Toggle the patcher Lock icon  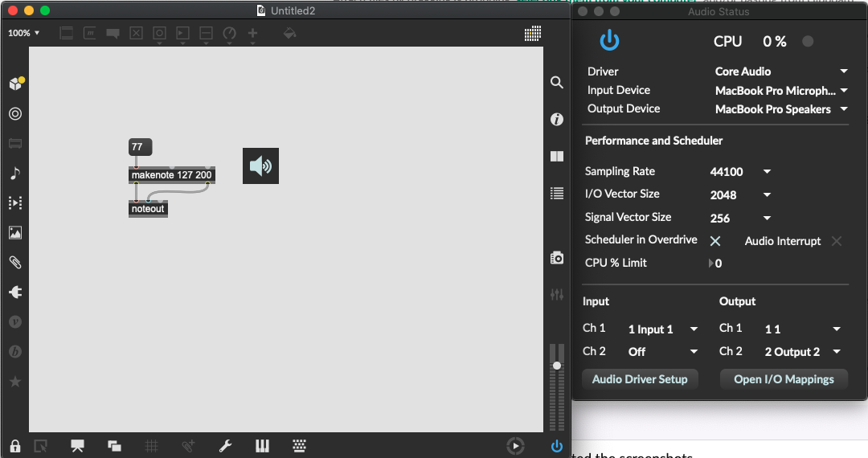click(x=15, y=446)
